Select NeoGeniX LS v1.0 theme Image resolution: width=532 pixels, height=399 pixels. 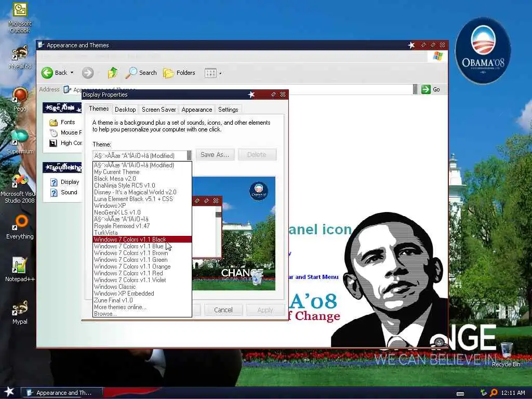coord(142,212)
